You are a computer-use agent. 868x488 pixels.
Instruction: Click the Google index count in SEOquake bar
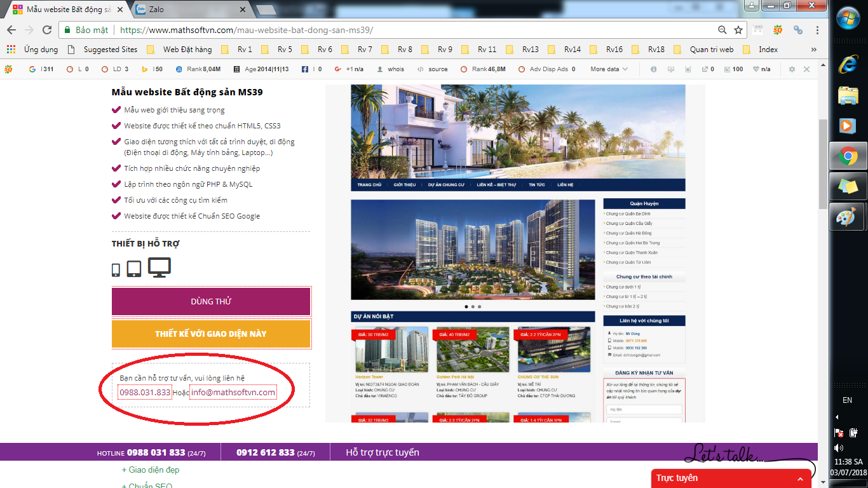click(x=41, y=69)
